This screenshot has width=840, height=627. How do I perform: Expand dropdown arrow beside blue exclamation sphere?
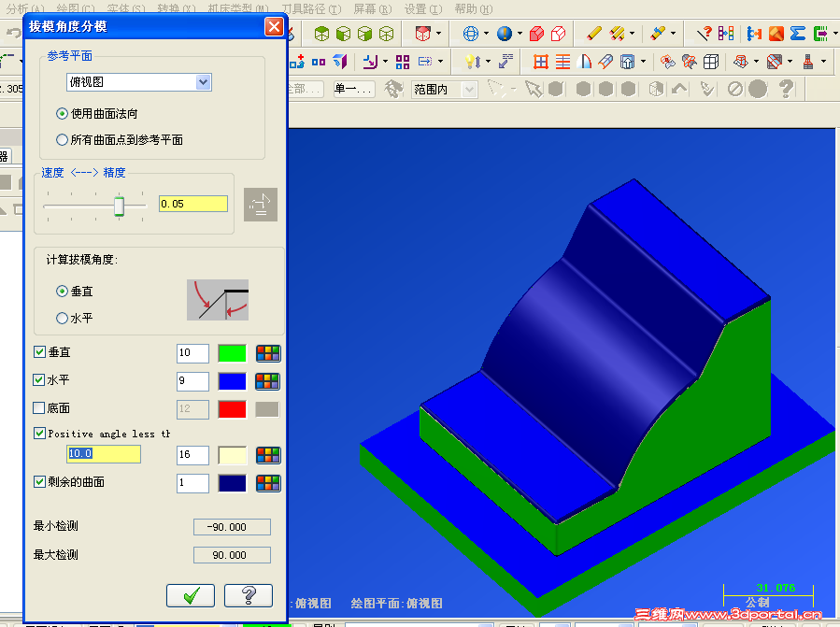[x=520, y=34]
